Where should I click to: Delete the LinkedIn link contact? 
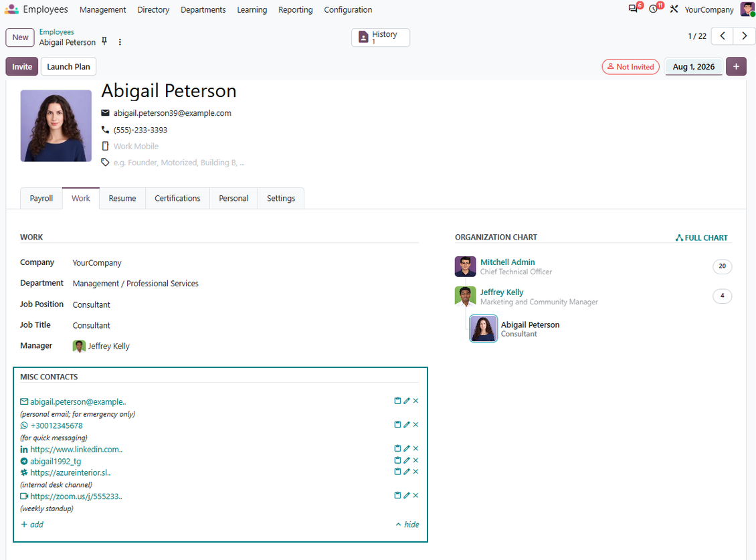[x=415, y=448]
